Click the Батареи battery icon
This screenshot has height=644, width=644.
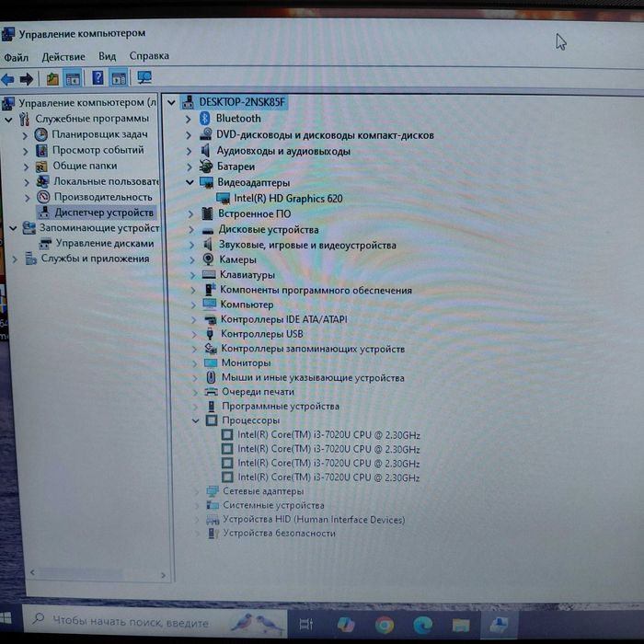coord(206,166)
